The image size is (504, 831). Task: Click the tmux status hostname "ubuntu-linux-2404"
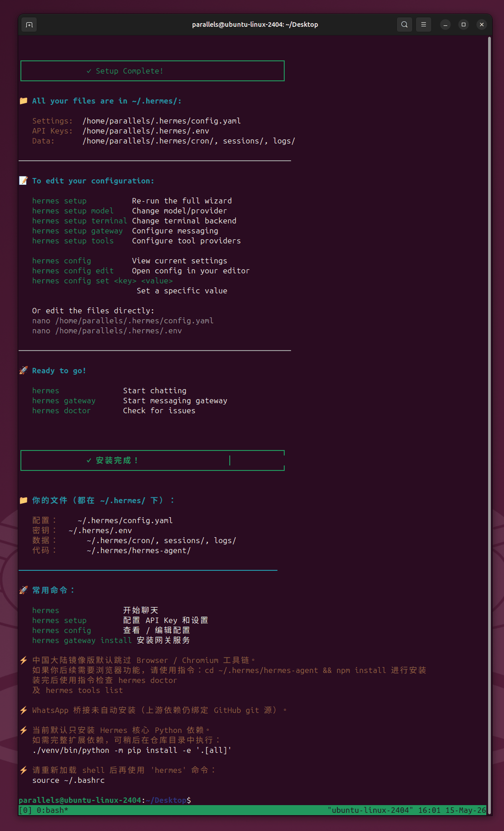(370, 810)
